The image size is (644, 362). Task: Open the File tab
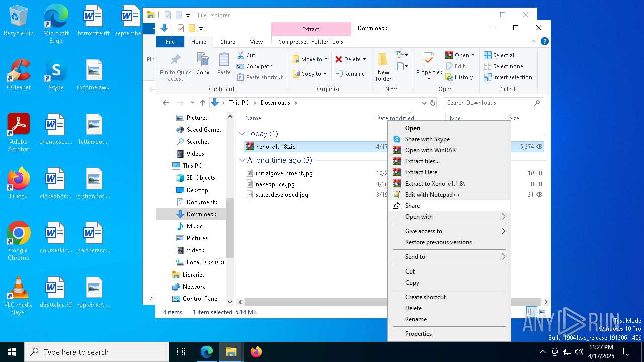pyautogui.click(x=170, y=42)
